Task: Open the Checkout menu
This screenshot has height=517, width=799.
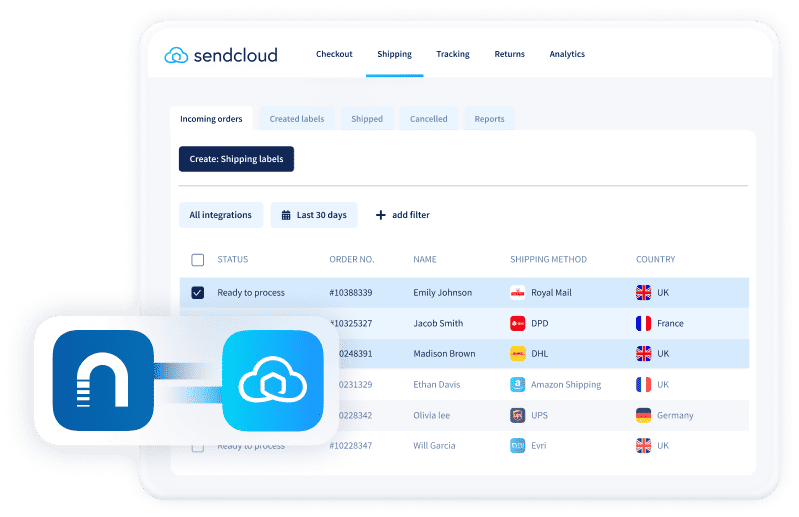Action: [x=334, y=54]
